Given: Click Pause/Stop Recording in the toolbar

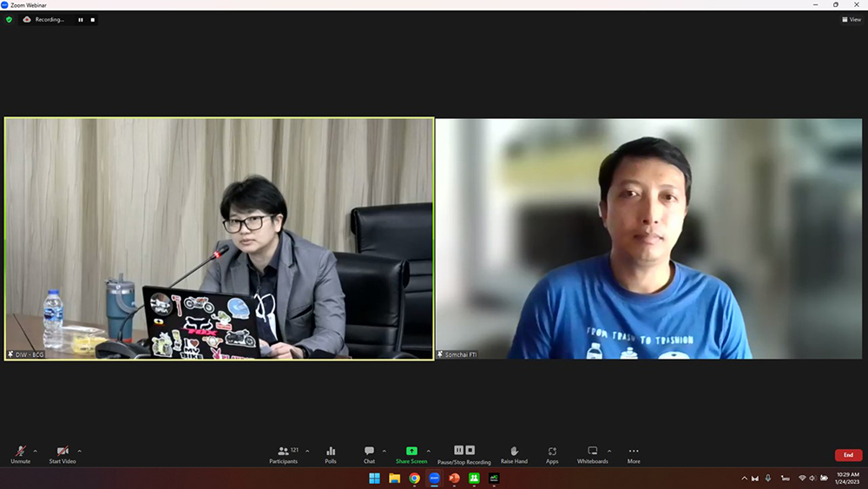Looking at the screenshot, I should [464, 454].
